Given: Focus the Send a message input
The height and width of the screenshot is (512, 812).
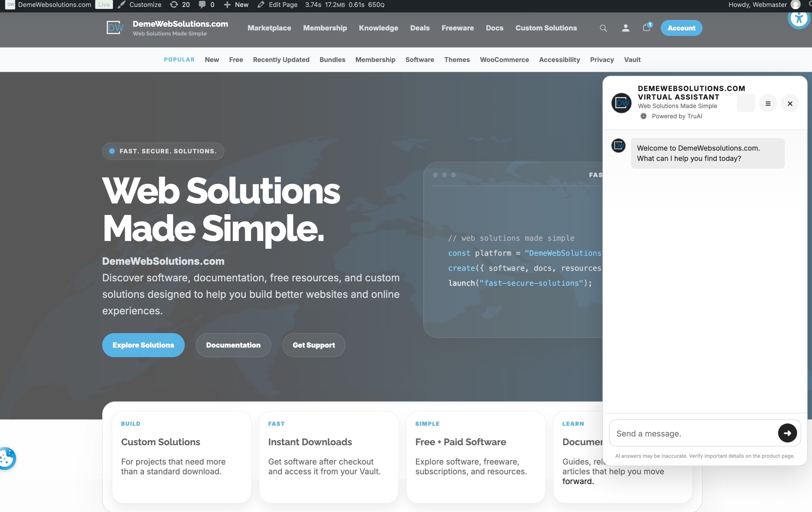Looking at the screenshot, I should [x=695, y=433].
